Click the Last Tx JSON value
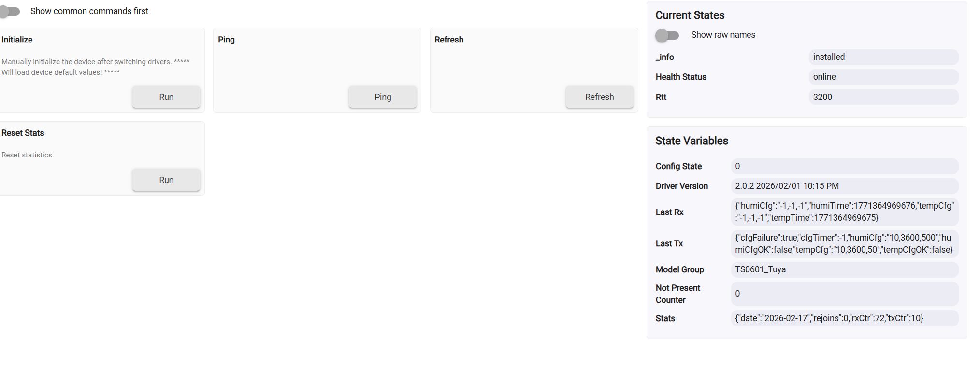The height and width of the screenshot is (368, 980). click(844, 243)
